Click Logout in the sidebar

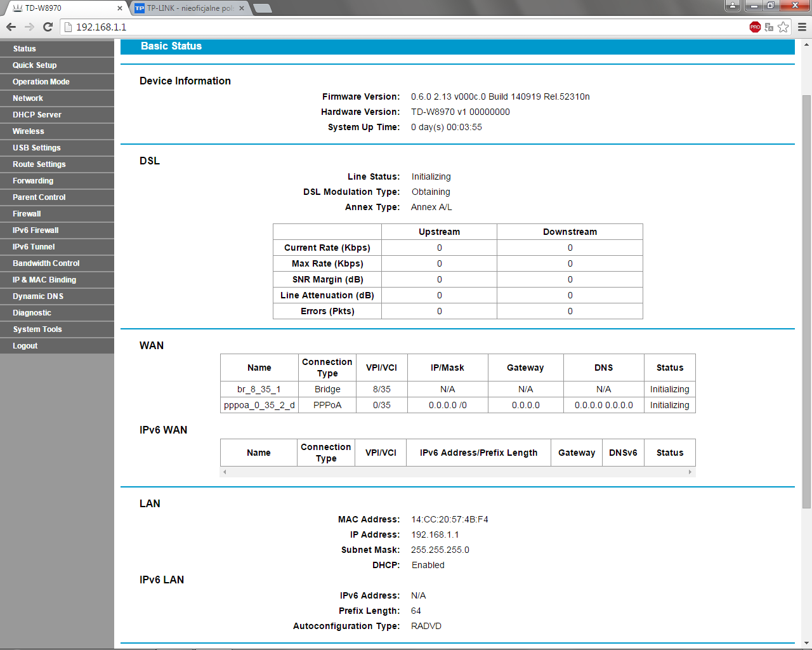click(25, 346)
